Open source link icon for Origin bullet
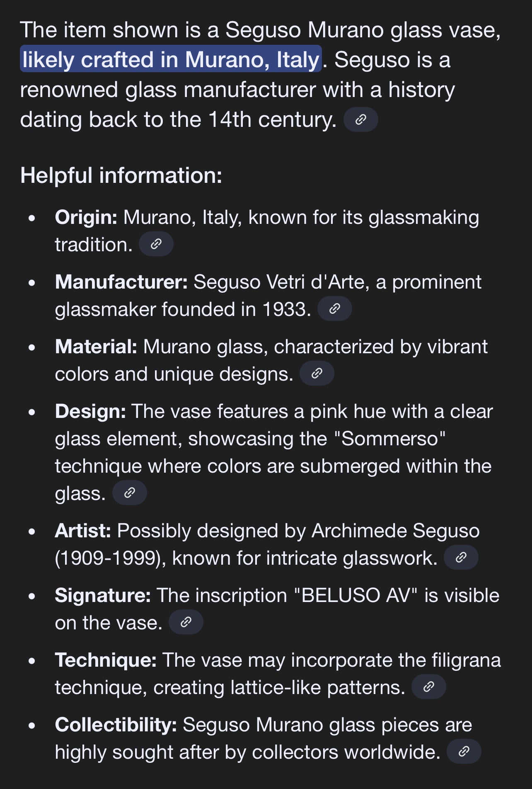Image resolution: width=532 pixels, height=789 pixels. click(156, 244)
